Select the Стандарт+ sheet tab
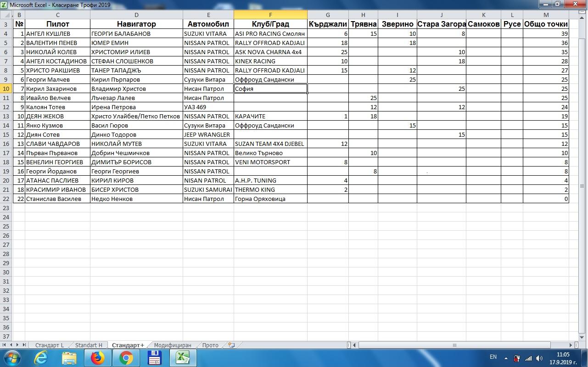 128,345
